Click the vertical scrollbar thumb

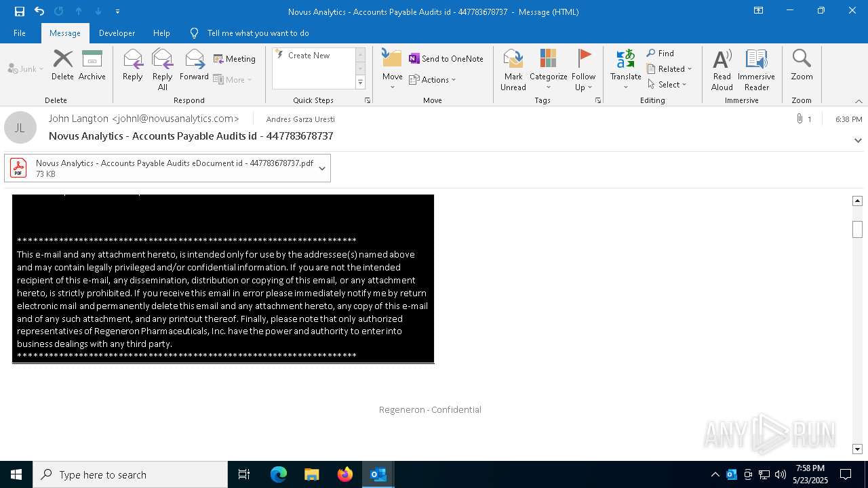pos(857,229)
